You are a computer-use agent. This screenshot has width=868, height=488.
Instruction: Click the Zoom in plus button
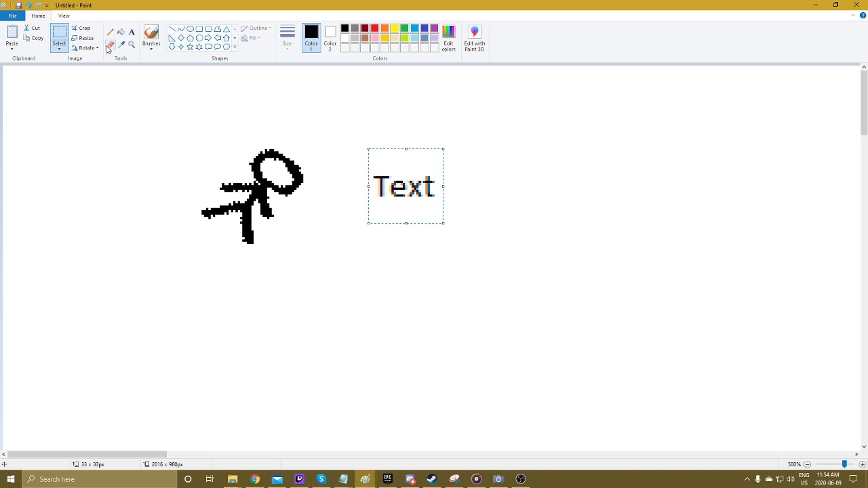(862, 464)
